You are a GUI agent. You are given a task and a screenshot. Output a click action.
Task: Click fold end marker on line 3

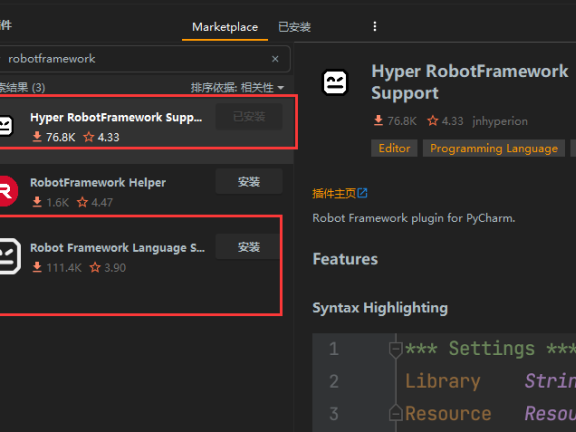395,413
